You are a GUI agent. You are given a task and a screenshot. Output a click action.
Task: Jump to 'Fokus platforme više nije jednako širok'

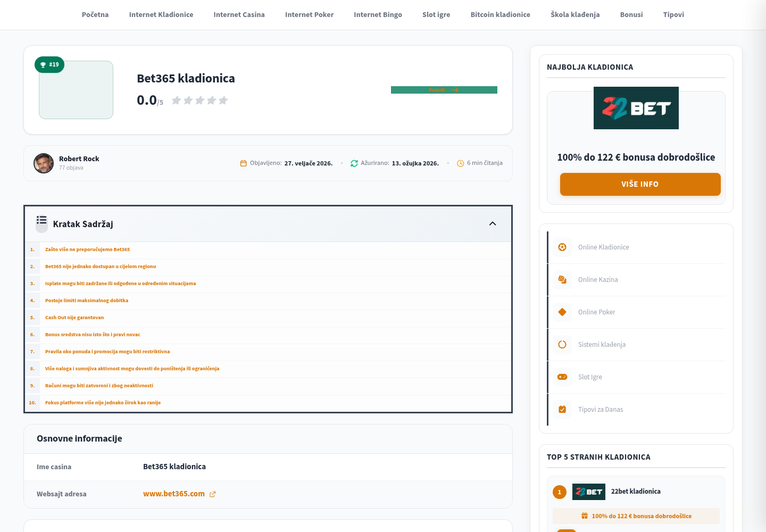coord(103,403)
